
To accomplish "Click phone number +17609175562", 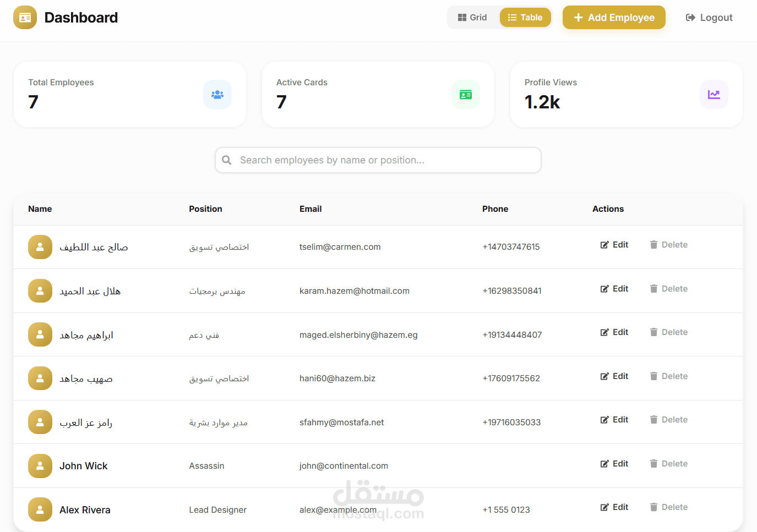I will 511,379.
